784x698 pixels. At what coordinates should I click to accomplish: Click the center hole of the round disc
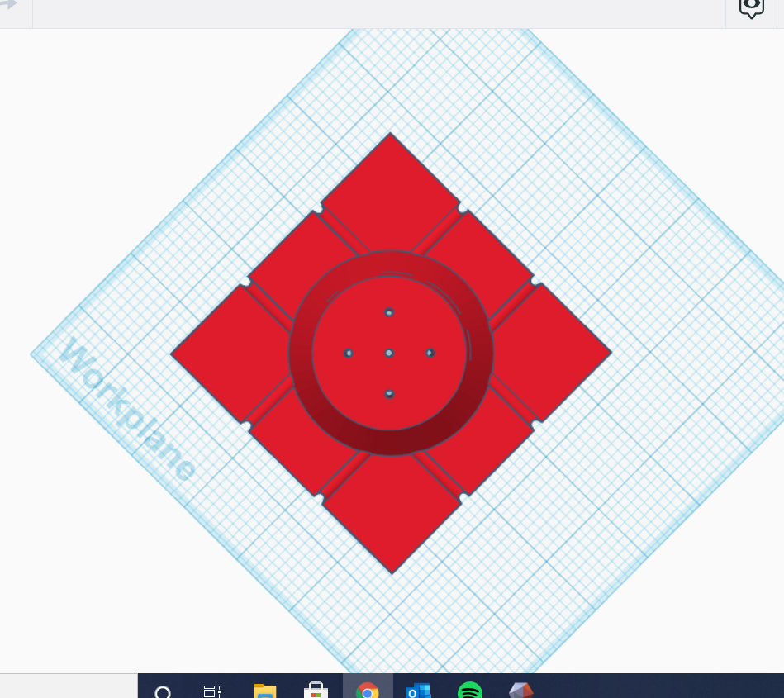389,353
